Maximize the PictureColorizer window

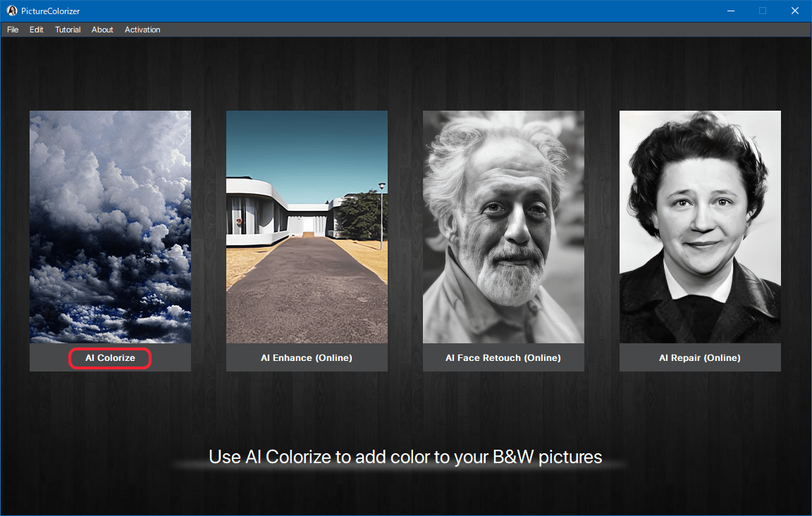(x=763, y=11)
